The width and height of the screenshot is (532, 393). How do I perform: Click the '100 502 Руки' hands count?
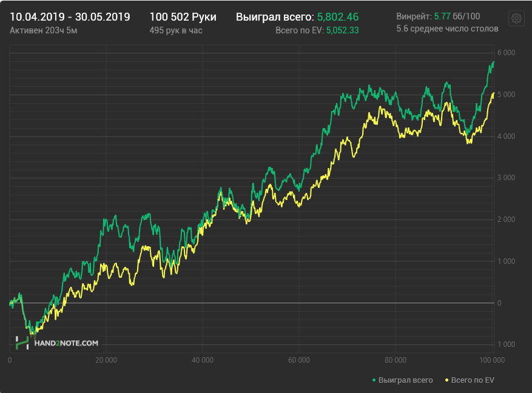[183, 17]
